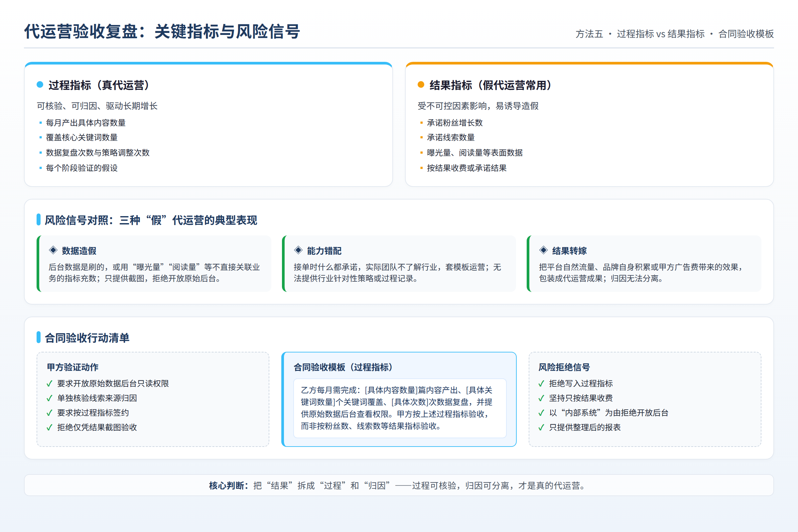Viewport: 798px width, 532px height.
Task: Click the orange dot next to 结果指标
Action: tap(421, 84)
